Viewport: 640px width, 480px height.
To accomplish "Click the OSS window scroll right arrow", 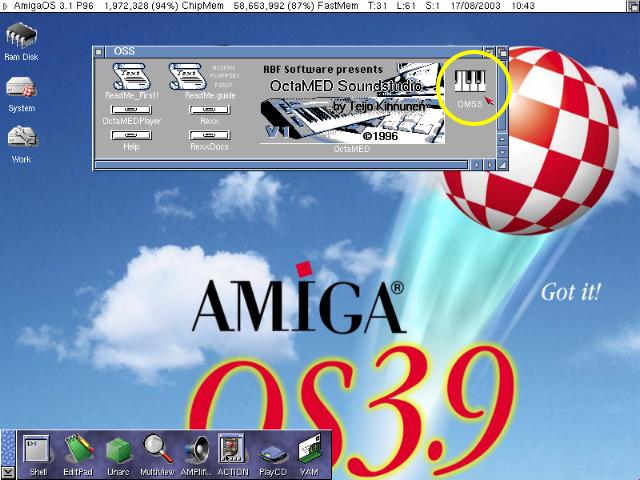I will [490, 164].
